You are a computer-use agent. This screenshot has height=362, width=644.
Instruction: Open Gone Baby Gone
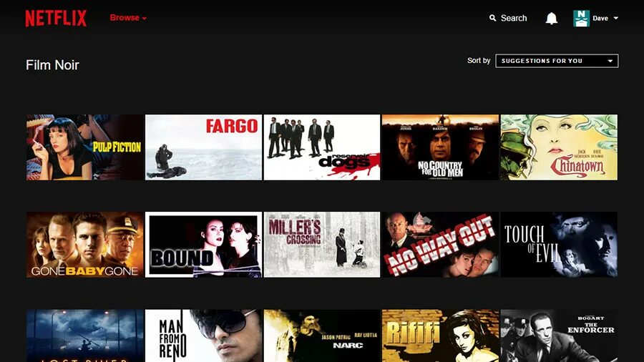(x=85, y=245)
